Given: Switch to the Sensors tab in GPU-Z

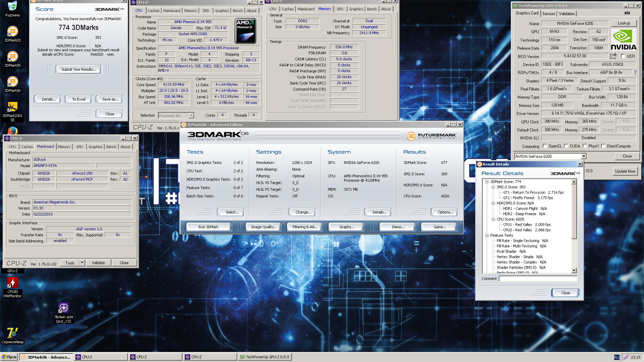Looking at the screenshot, I should pyautogui.click(x=549, y=14).
